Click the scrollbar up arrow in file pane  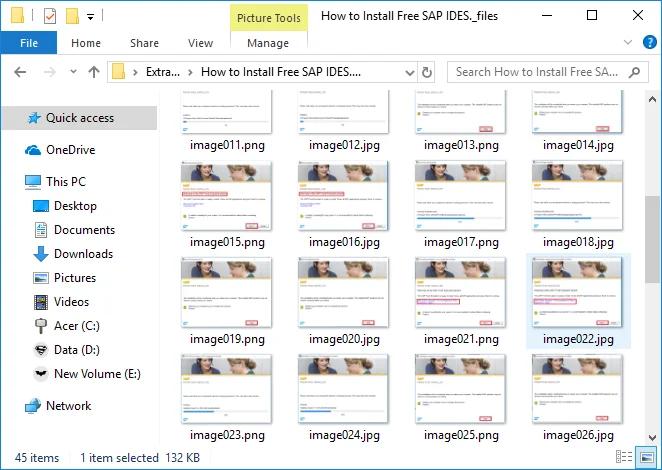pyautogui.click(x=652, y=100)
